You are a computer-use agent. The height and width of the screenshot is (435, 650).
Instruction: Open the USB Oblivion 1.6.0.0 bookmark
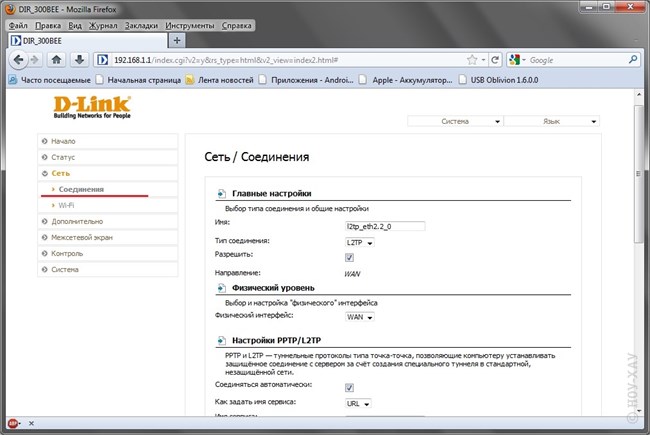click(499, 80)
